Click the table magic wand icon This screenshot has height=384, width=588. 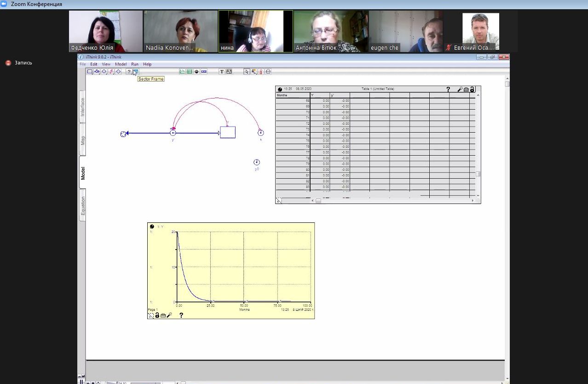click(x=460, y=89)
